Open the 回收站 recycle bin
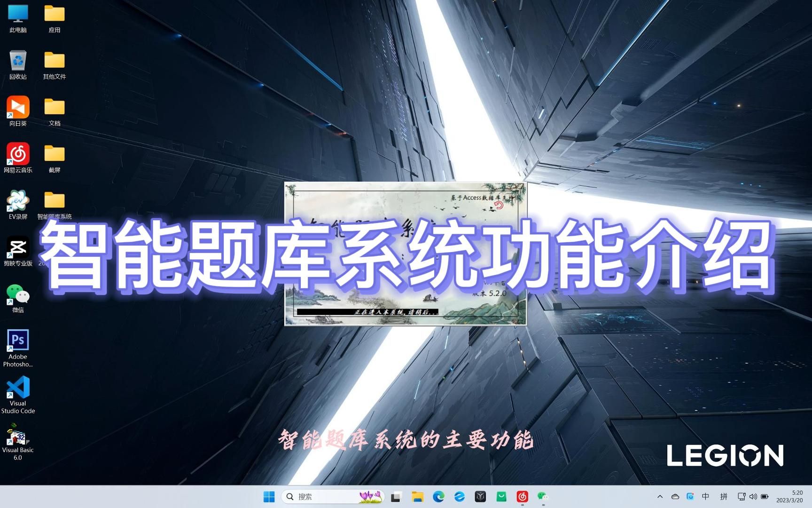812x508 pixels. (18, 61)
